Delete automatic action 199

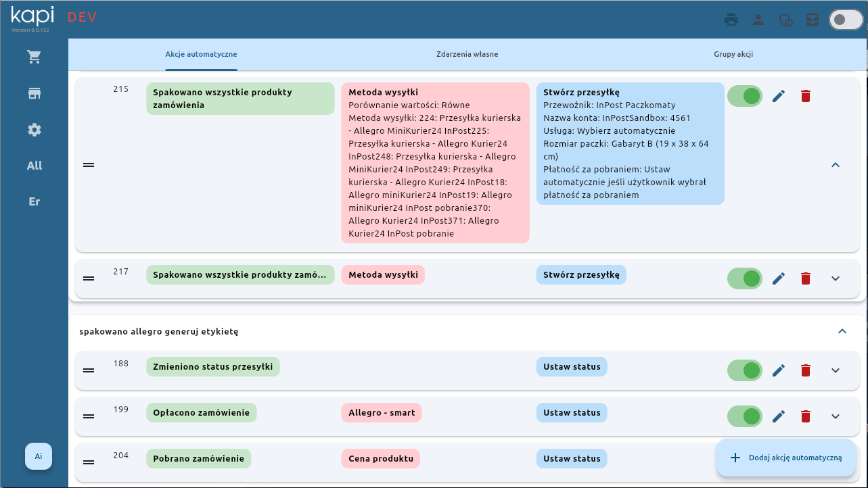(x=805, y=416)
